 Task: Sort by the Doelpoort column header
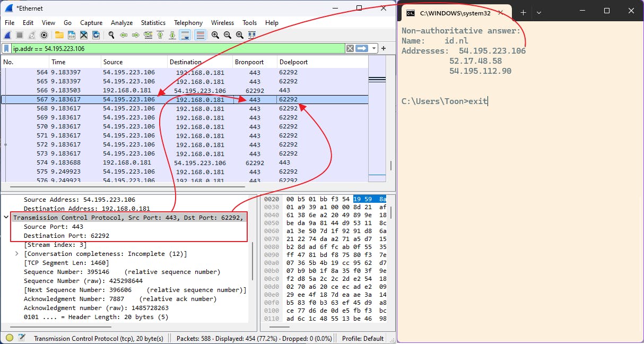(322, 62)
